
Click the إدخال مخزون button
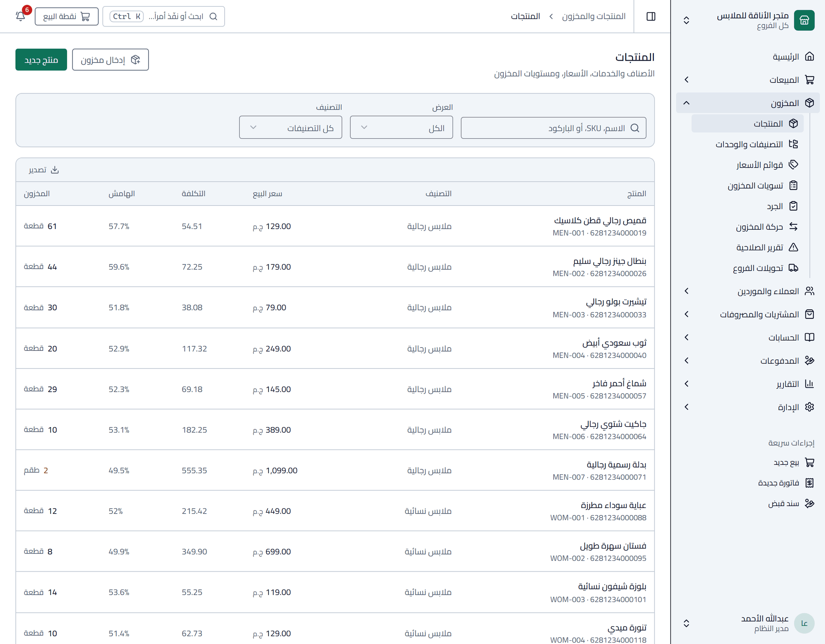pyautogui.click(x=110, y=60)
